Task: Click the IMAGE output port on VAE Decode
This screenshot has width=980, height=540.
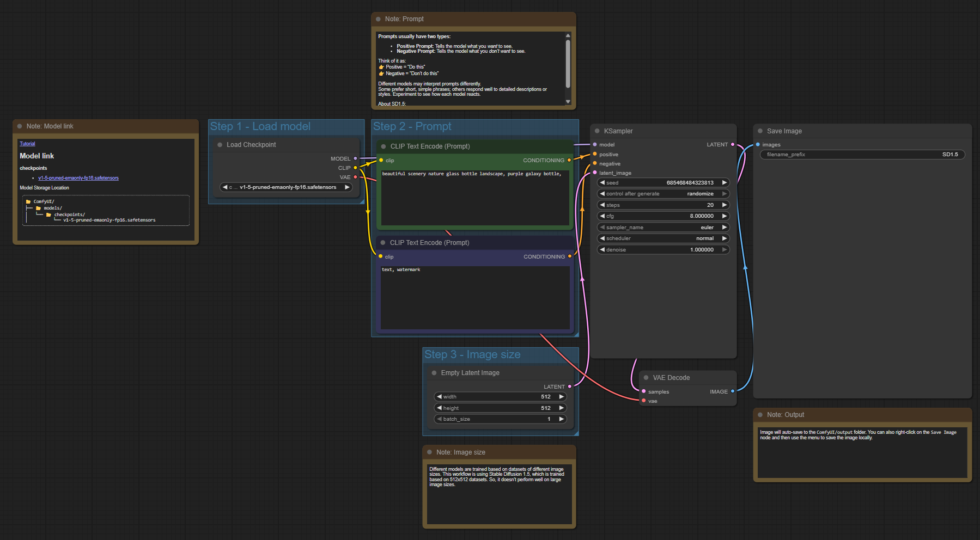Action: coord(732,391)
